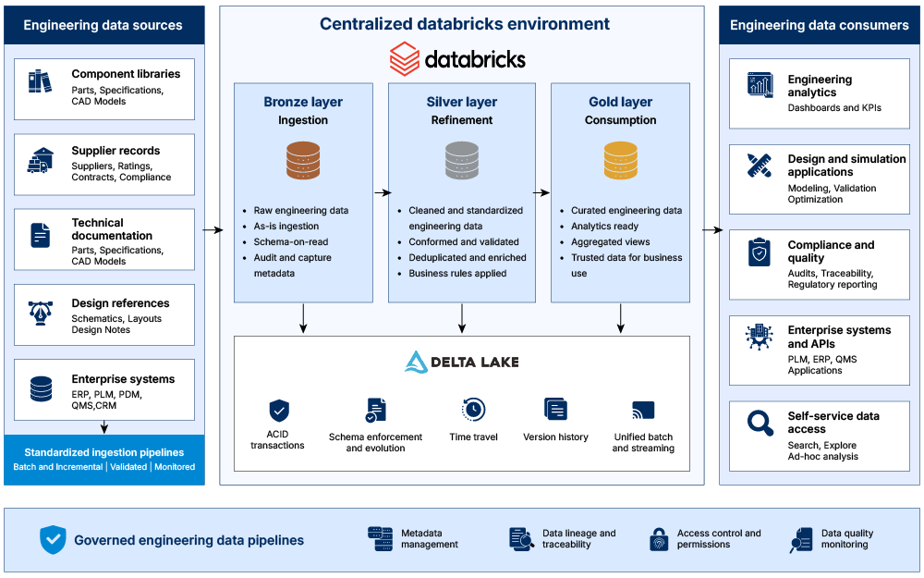Click the Technical documentation title
Screen dimensions: 924x578
click(x=112, y=228)
